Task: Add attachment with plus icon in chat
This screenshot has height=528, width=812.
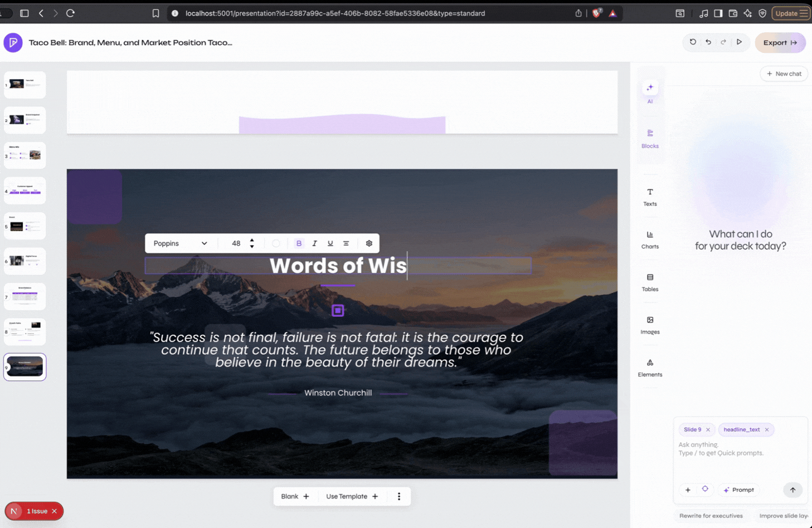Action: point(688,490)
